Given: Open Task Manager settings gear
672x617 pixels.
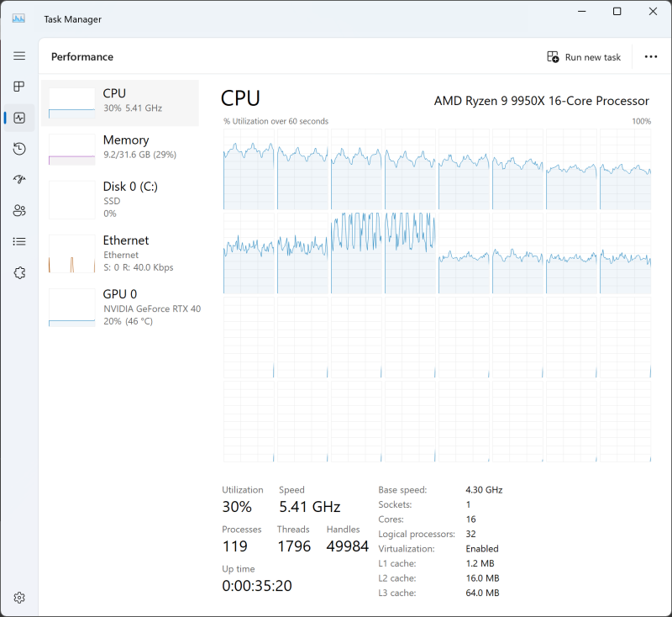Looking at the screenshot, I should (19, 598).
